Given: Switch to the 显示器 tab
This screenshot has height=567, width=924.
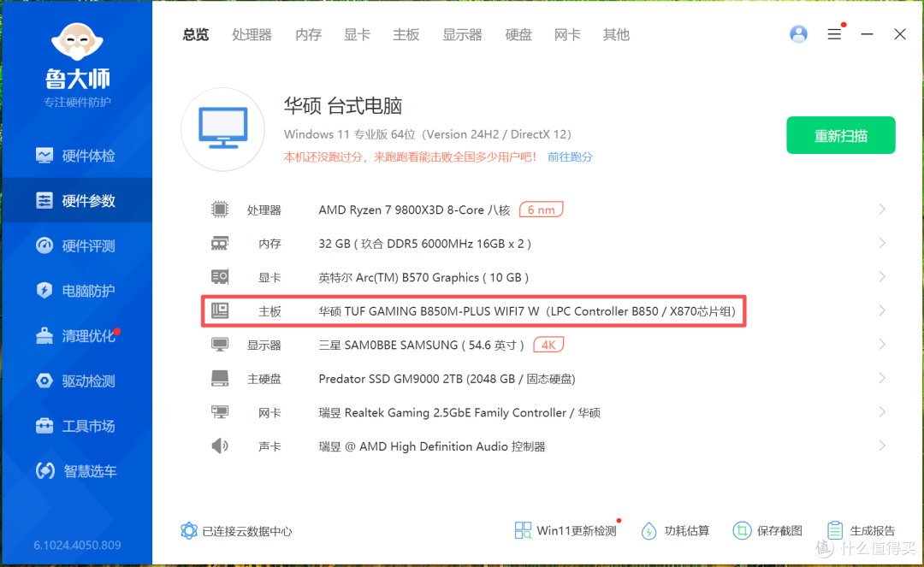Looking at the screenshot, I should 463,35.
